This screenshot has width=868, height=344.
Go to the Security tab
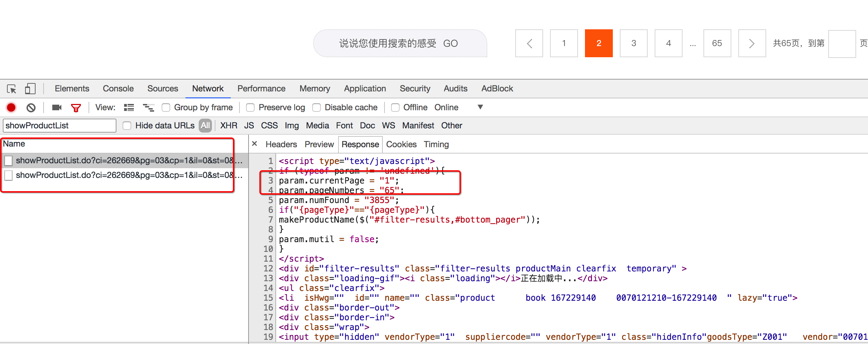point(415,89)
